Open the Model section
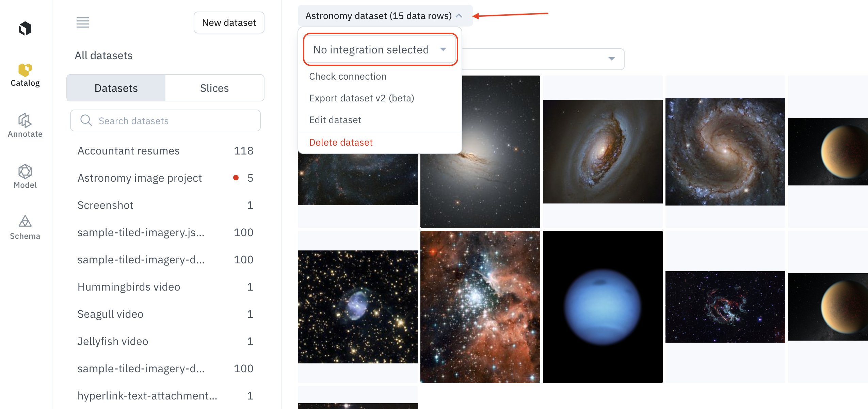 click(x=25, y=177)
